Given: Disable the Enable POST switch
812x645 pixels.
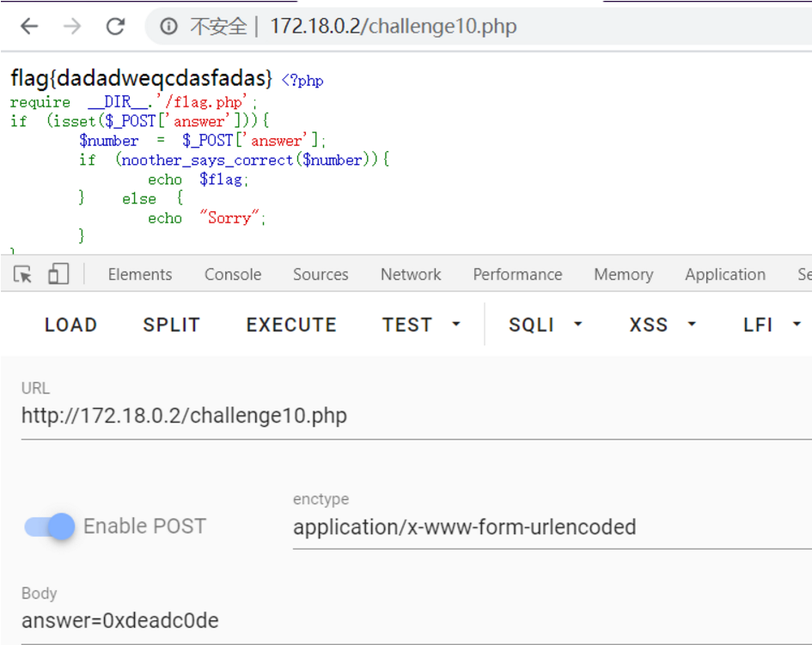Looking at the screenshot, I should click(x=50, y=526).
